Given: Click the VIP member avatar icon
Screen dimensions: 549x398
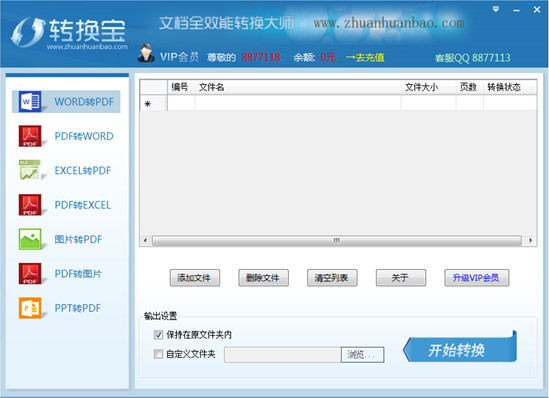Looking at the screenshot, I should (146, 54).
